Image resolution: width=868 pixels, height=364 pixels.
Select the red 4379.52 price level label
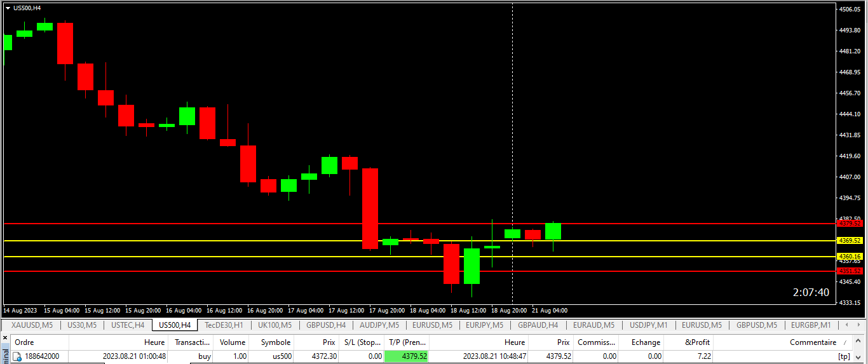click(850, 224)
